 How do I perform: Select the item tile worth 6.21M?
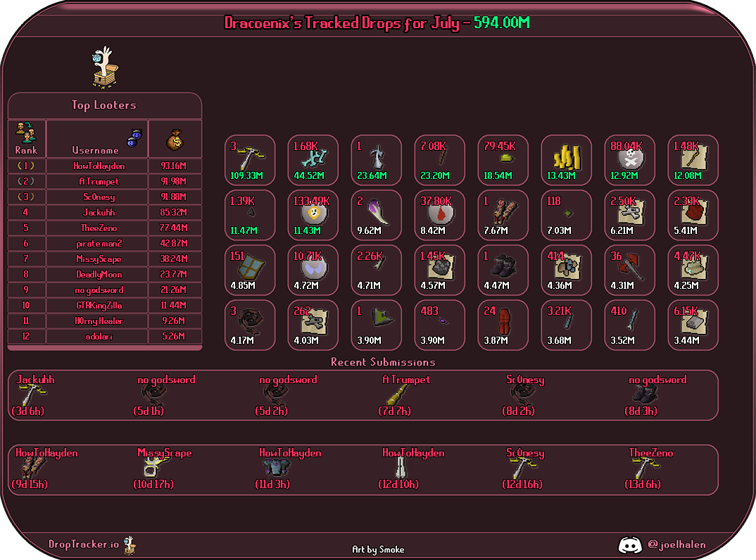pos(630,215)
